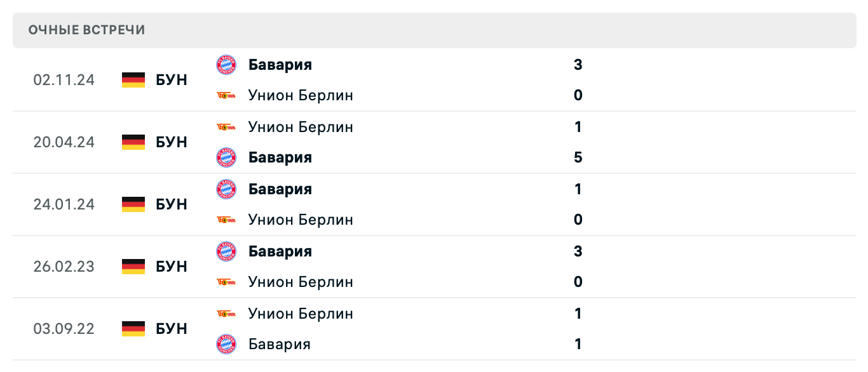Click Bayern logo in 26.02.23 match
Screen dimensions: 868x372
[x=226, y=251]
